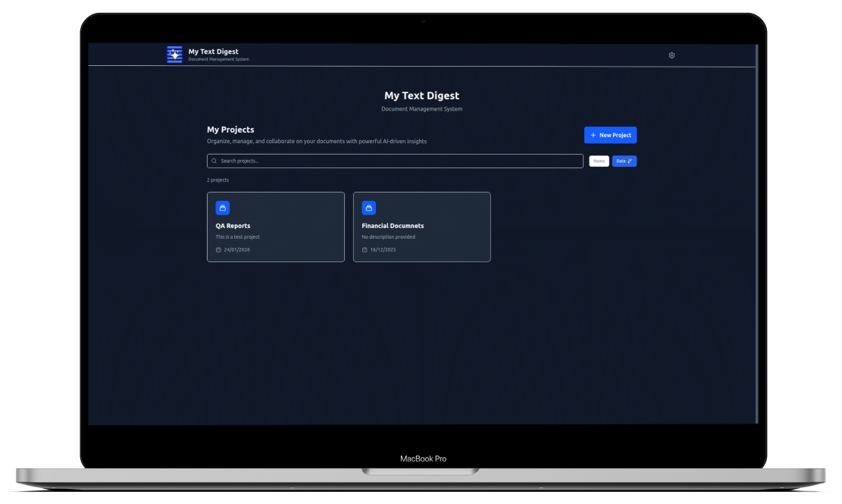The image size is (842, 504).
Task: Click the 16/12/2025 date text
Action: (x=383, y=249)
